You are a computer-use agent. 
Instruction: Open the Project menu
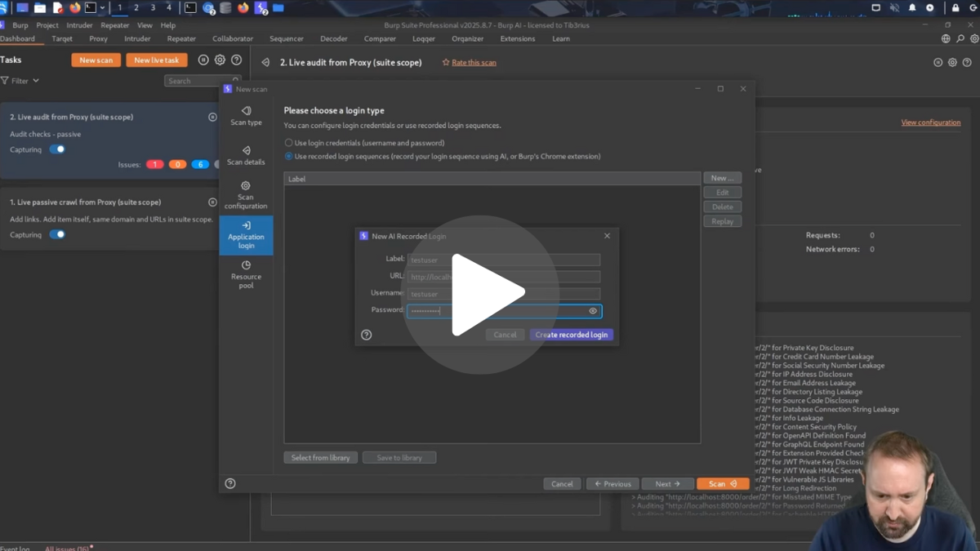click(47, 25)
